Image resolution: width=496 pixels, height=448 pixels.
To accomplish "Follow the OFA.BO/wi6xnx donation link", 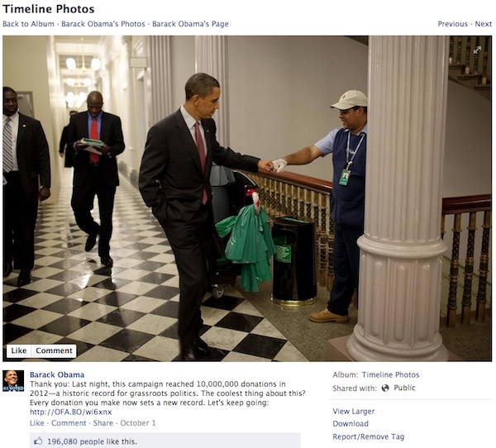I will 71,412.
